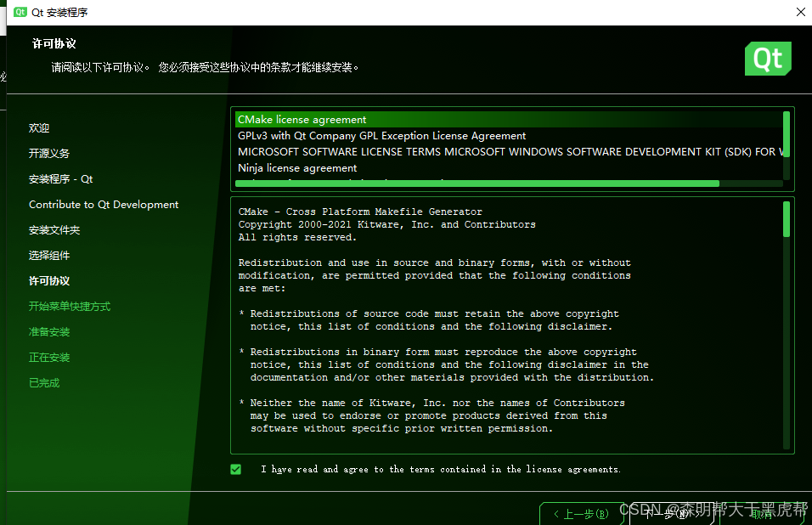The image size is (812, 525).
Task: Click the Qt logo in header
Action: point(768,59)
